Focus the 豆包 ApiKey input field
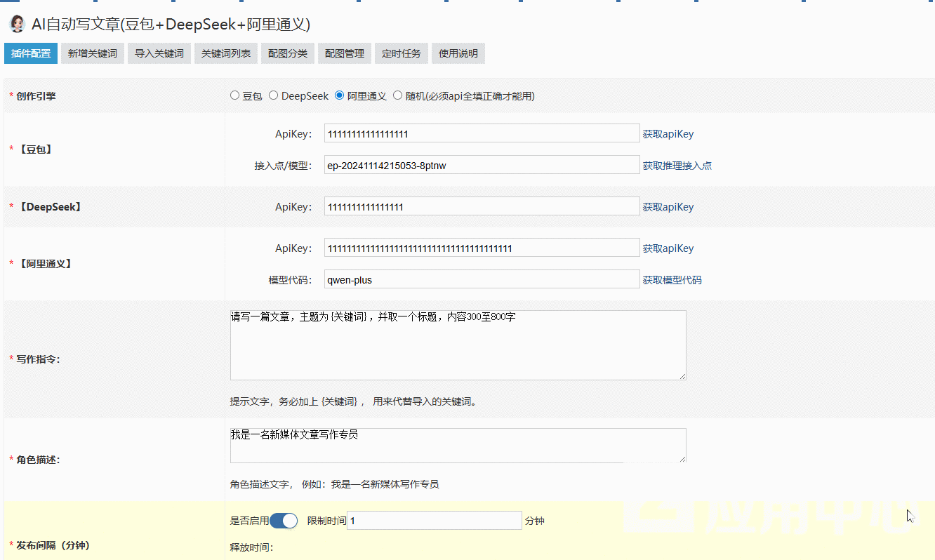Image resolution: width=935 pixels, height=560 pixels. point(482,133)
